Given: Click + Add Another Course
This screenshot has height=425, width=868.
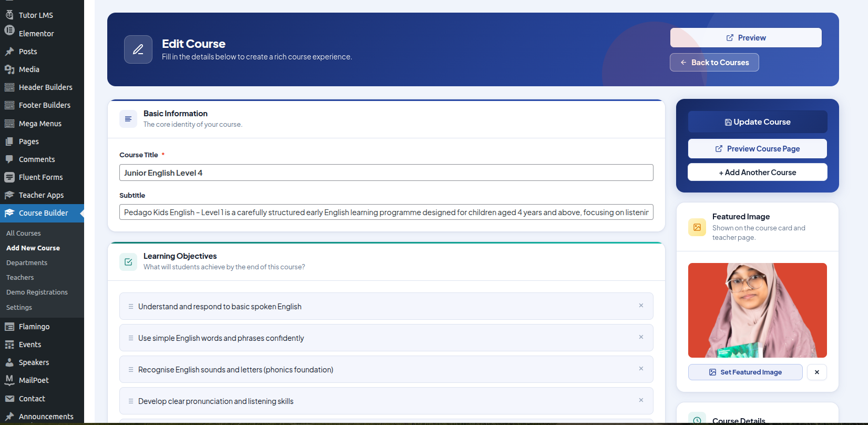Looking at the screenshot, I should pos(758,173).
